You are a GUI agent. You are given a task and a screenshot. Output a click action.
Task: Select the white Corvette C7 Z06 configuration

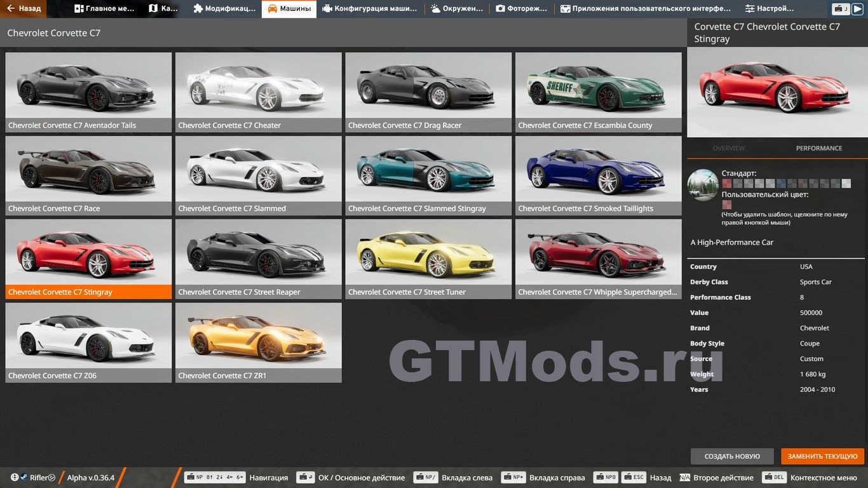pos(88,342)
